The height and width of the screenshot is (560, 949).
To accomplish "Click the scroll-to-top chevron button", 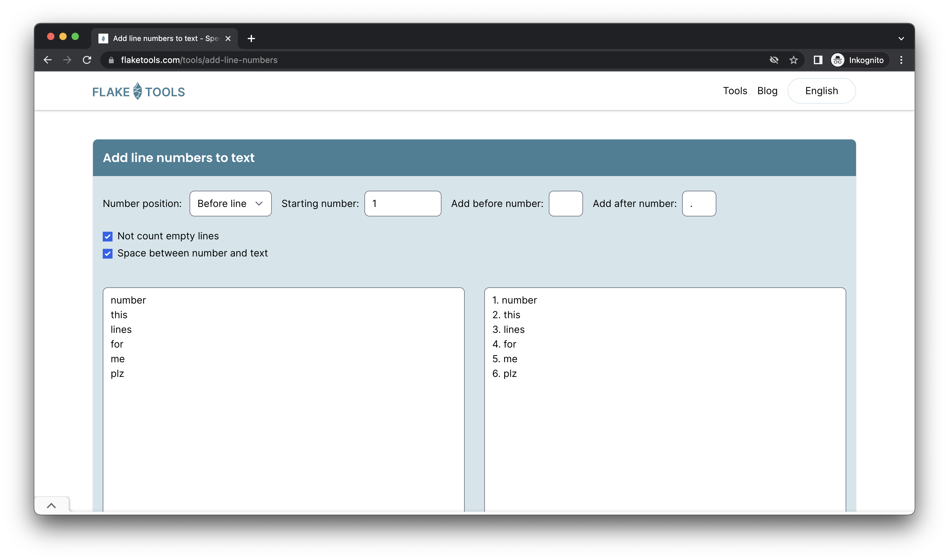I will coord(52,506).
